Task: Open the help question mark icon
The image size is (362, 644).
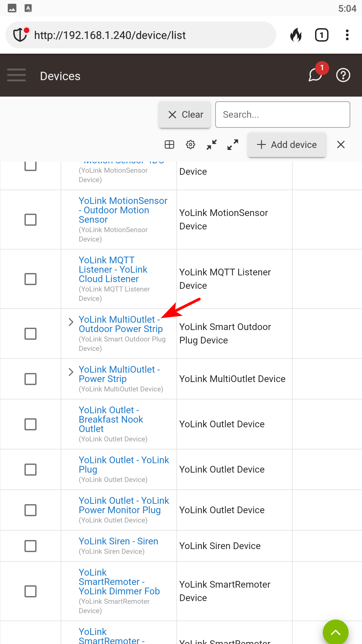Action: tap(343, 75)
